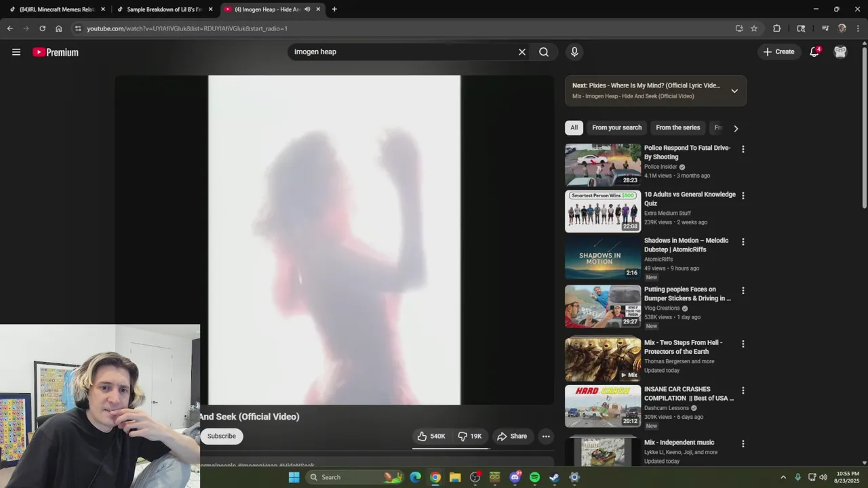
Task: Share the video
Action: tap(512, 436)
